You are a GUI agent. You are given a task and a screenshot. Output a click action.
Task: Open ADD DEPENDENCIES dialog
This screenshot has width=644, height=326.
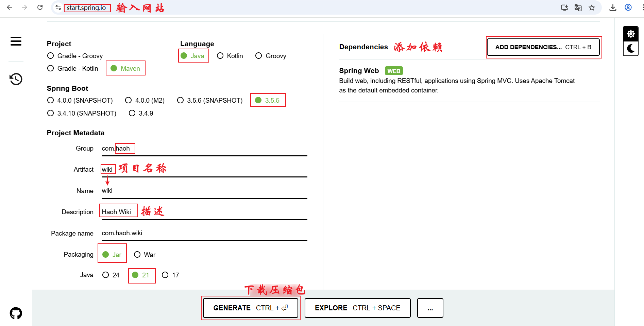[543, 47]
